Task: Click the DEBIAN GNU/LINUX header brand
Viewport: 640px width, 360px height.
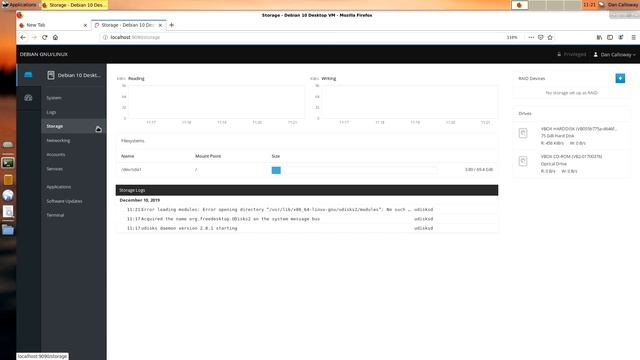Action: tap(44, 54)
